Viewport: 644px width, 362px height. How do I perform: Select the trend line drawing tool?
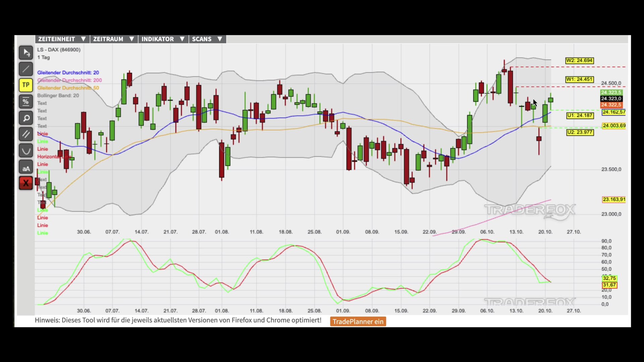(x=26, y=69)
